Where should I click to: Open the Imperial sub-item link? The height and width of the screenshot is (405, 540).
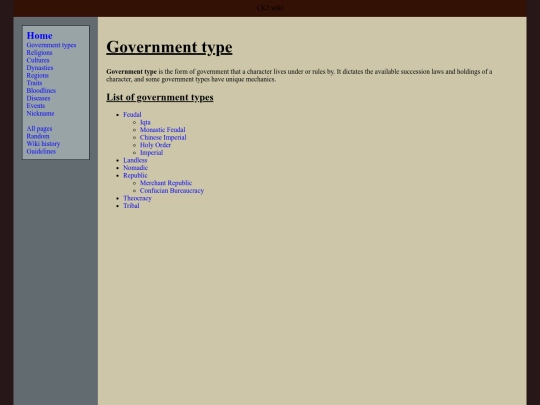(152, 152)
